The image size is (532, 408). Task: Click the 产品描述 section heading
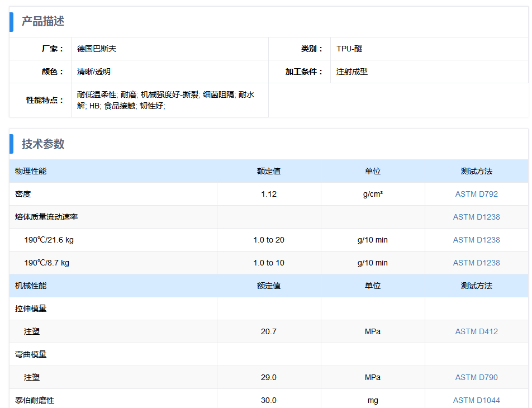43,22
